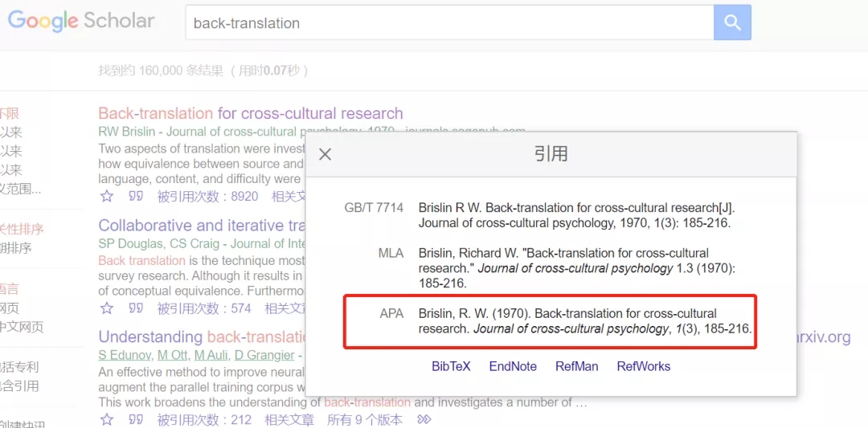Viewport: 868px width, 428px height.
Task: Open 'Back-translation for cross-cultural research' result title
Action: [250, 113]
